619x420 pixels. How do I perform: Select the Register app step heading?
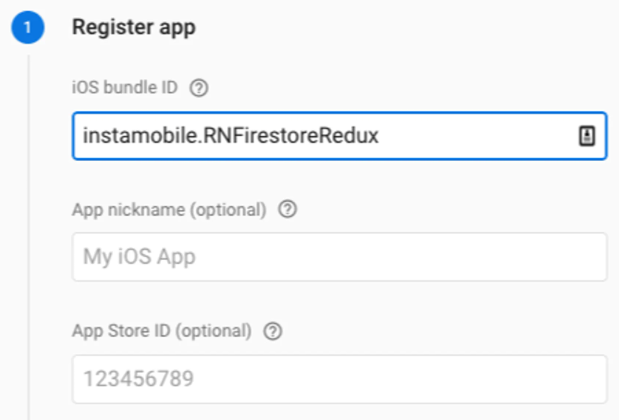[133, 27]
